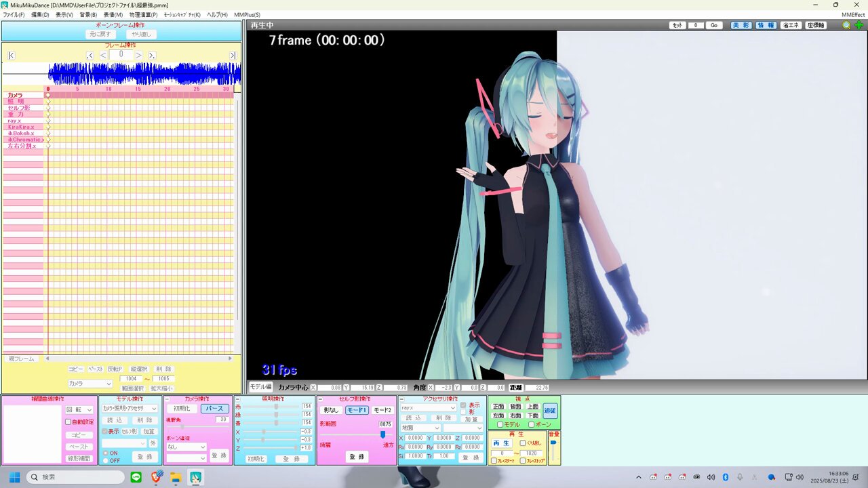The width and height of the screenshot is (868, 488).
Task: Open the dropdown next to 地面
Action: pyautogui.click(x=463, y=428)
